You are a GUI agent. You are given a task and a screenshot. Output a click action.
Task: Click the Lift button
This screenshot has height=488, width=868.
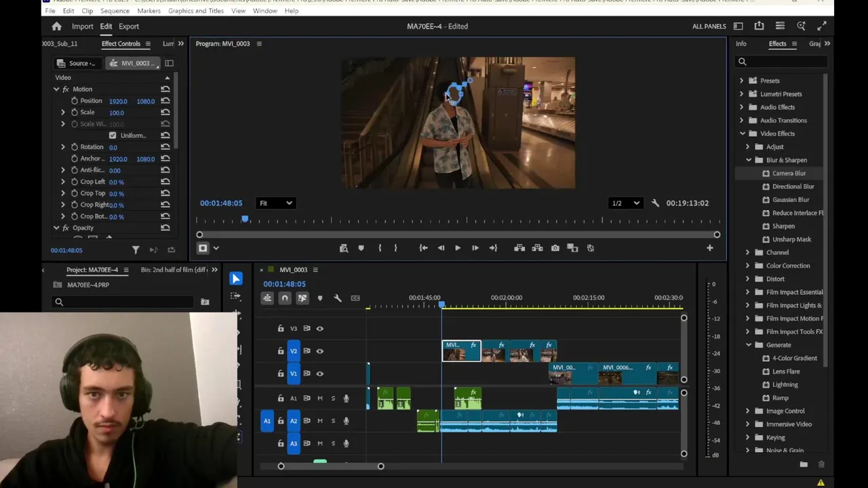click(519, 248)
